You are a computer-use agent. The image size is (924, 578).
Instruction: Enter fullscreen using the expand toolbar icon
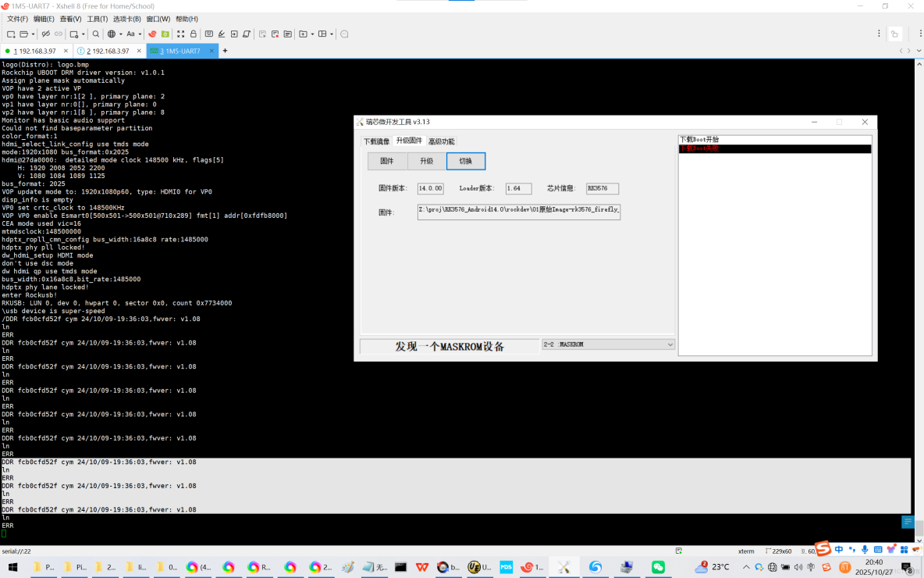tap(179, 34)
